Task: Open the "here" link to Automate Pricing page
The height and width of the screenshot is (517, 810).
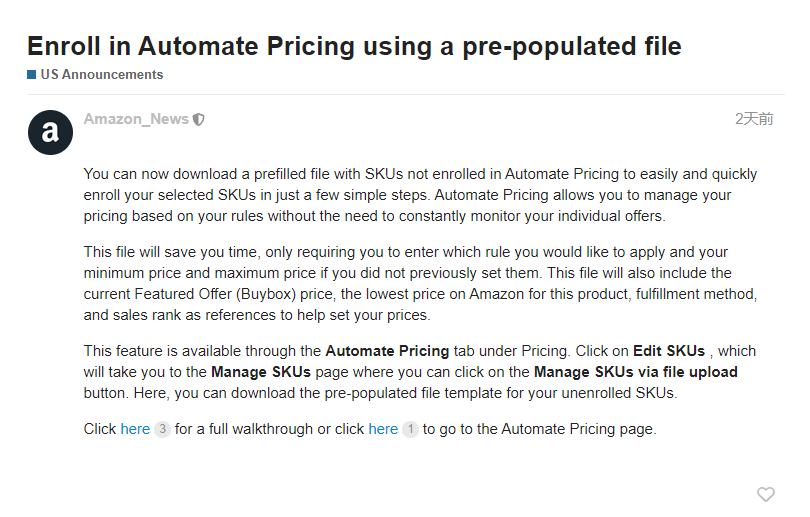Action: click(383, 429)
